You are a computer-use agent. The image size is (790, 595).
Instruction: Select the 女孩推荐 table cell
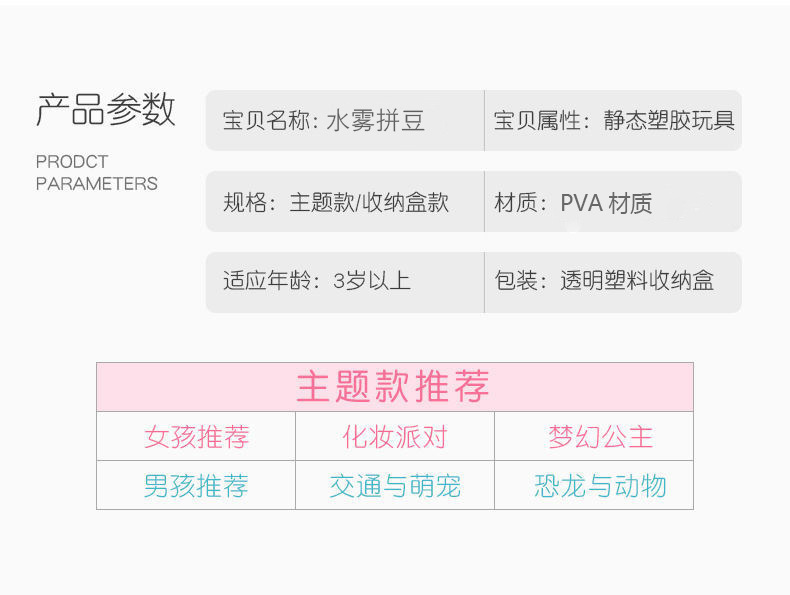[196, 437]
